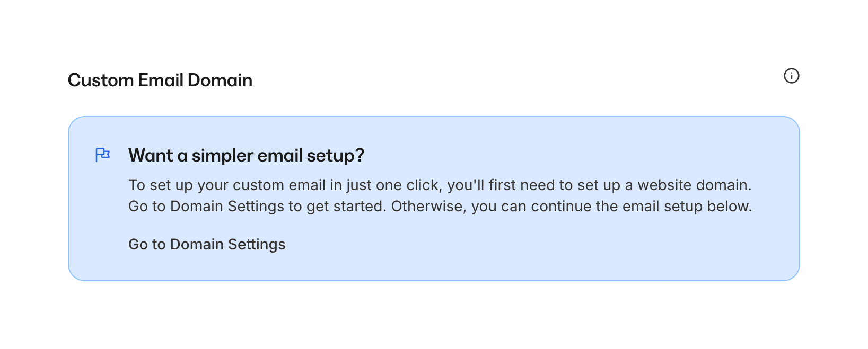Open the help tooltip icon at top right

791,76
